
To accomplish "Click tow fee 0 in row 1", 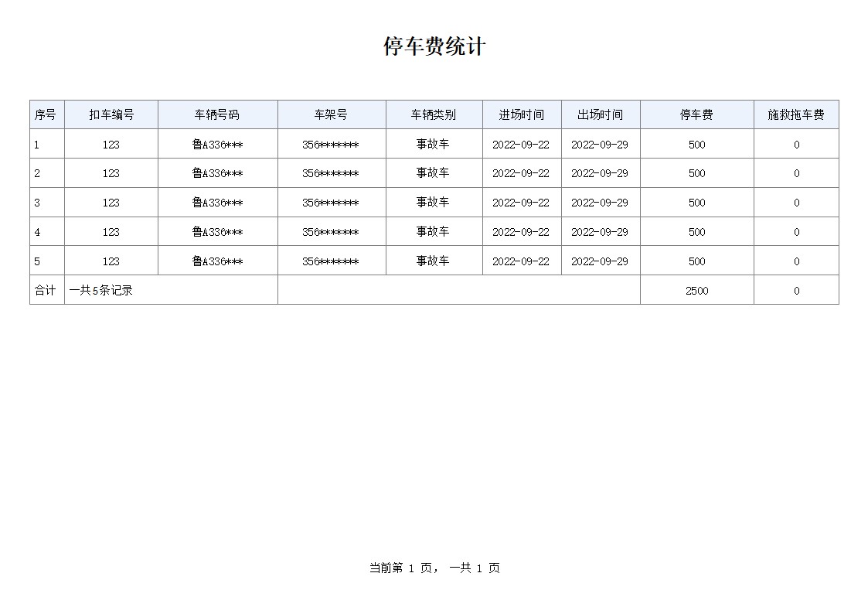I will click(x=797, y=145).
